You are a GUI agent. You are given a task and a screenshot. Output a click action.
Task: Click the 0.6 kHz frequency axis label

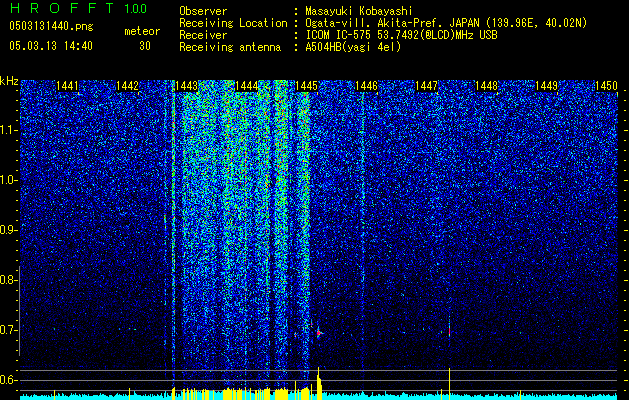[8, 380]
